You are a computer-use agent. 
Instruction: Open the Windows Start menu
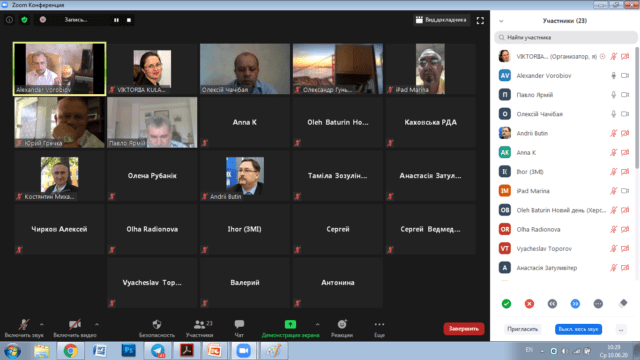click(x=12, y=351)
